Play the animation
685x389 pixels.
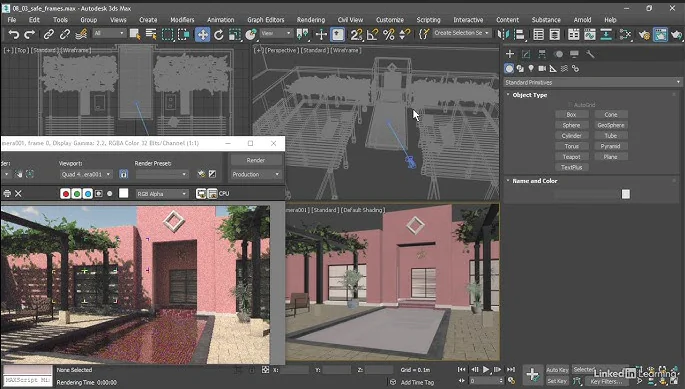pyautogui.click(x=486, y=370)
